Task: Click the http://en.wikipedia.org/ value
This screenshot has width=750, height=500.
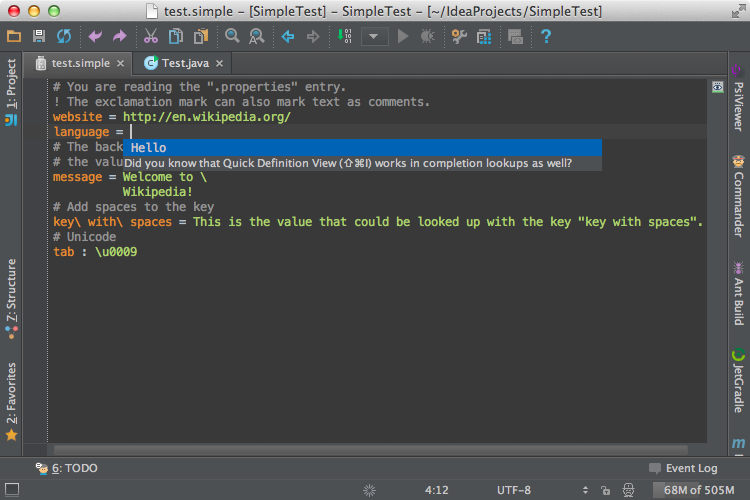Action: pyautogui.click(x=207, y=117)
